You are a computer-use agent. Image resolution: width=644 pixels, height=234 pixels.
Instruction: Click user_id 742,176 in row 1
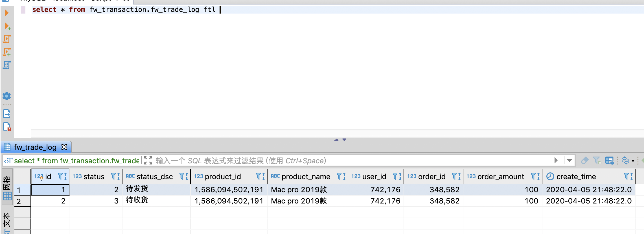click(x=376, y=190)
